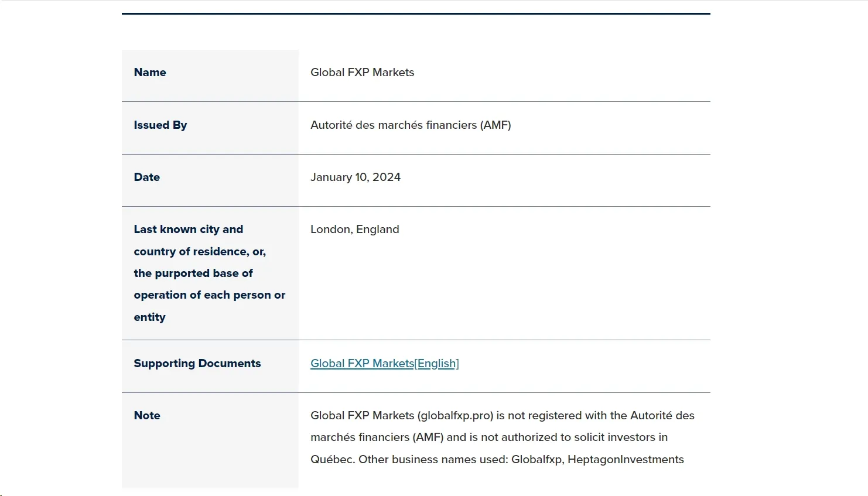Select the 'London, England' location value
Image resolution: width=868 pixels, height=496 pixels.
point(355,230)
